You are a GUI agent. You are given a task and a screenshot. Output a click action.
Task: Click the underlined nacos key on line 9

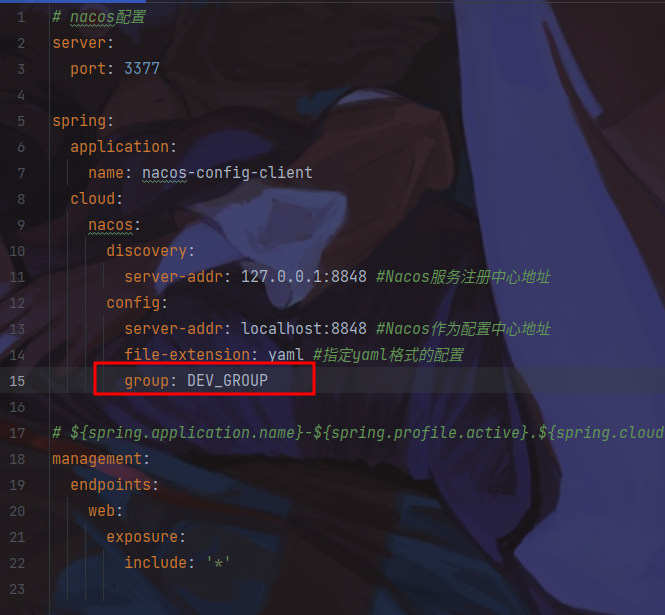click(x=110, y=225)
